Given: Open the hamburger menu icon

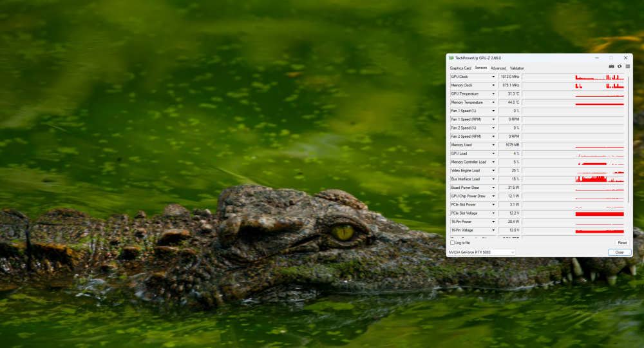Looking at the screenshot, I should (x=627, y=66).
